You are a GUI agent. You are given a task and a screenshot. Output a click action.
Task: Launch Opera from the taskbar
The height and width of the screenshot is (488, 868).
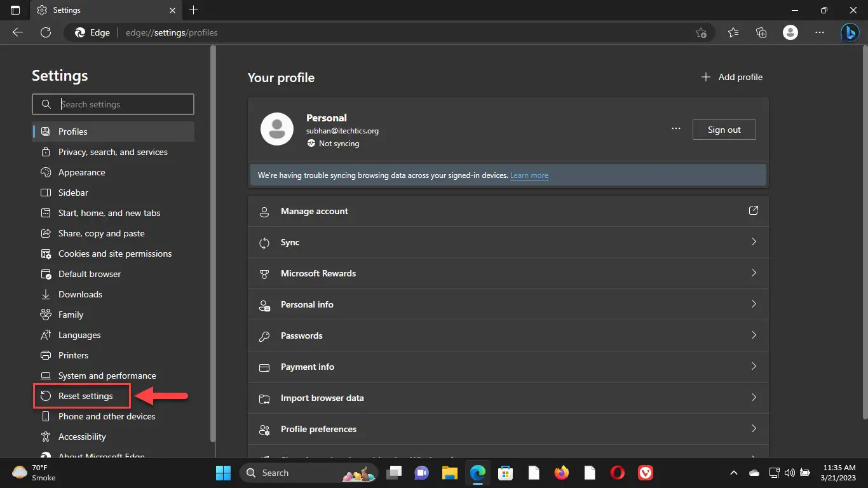coord(617,473)
